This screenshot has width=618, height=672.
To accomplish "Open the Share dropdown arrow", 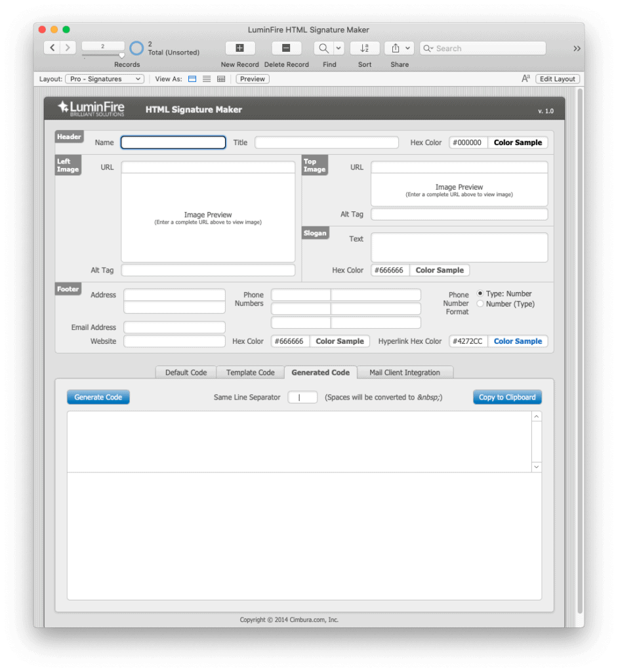I will point(407,48).
